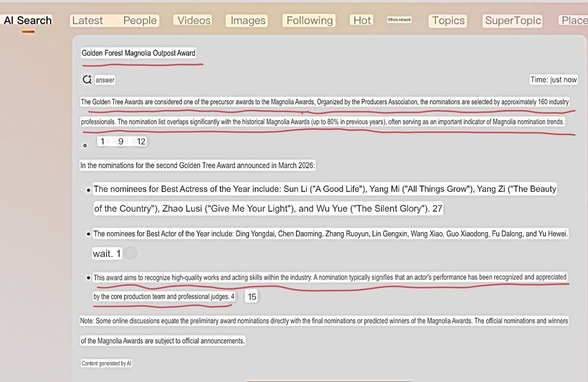The image size is (588, 382).
Task: Switch to the People tab
Action: [140, 21]
